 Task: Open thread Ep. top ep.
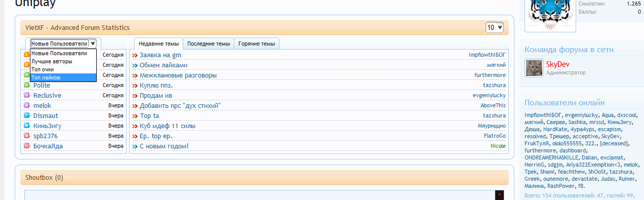click(156, 136)
